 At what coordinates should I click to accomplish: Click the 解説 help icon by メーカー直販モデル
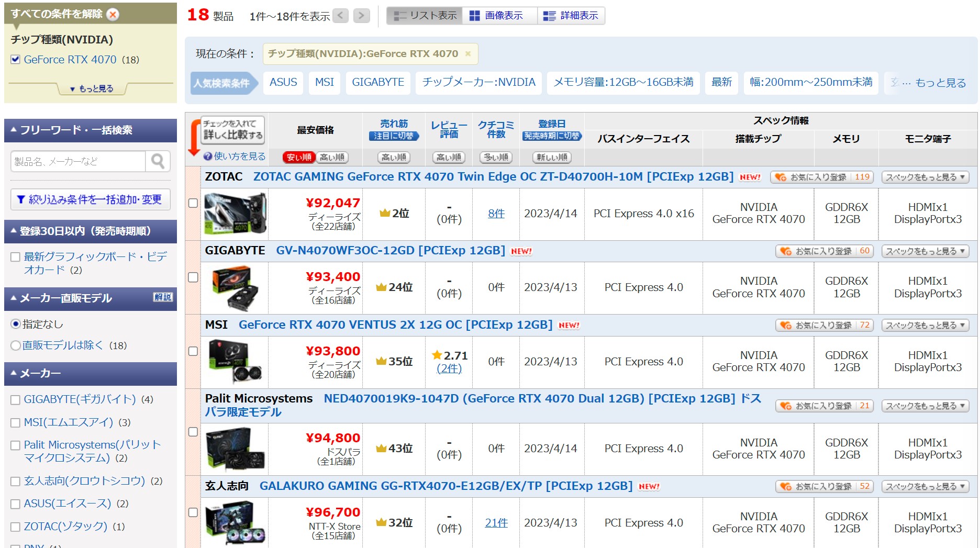[x=163, y=297]
